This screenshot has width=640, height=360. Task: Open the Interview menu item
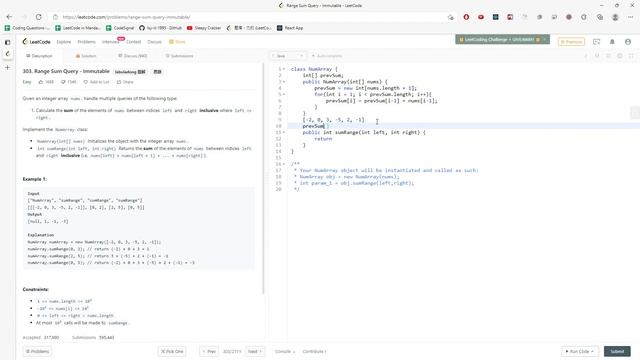(111, 42)
